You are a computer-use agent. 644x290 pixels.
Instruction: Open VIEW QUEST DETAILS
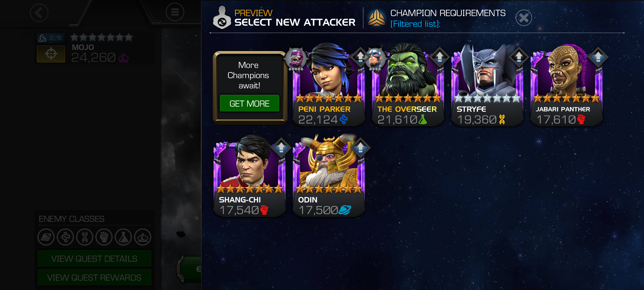94,258
